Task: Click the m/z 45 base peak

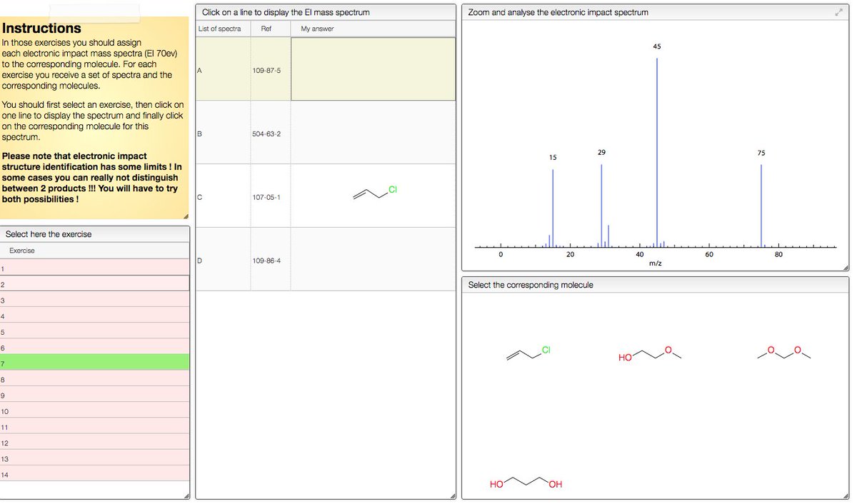Action: [x=657, y=153]
